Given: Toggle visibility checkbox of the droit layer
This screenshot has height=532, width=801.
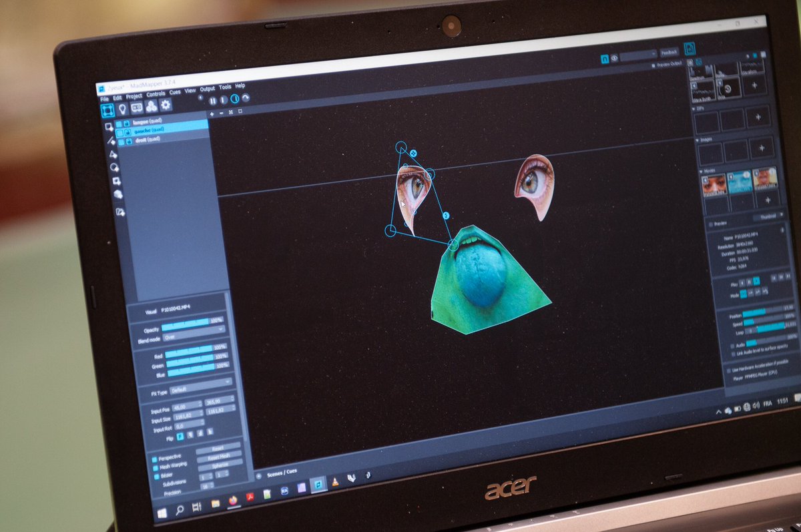Looking at the screenshot, I should 121,142.
